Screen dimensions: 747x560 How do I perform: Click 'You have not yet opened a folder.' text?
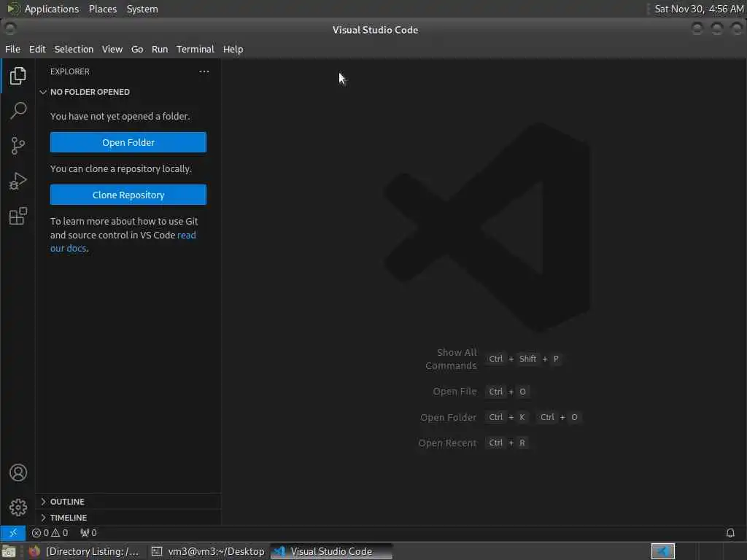[120, 116]
